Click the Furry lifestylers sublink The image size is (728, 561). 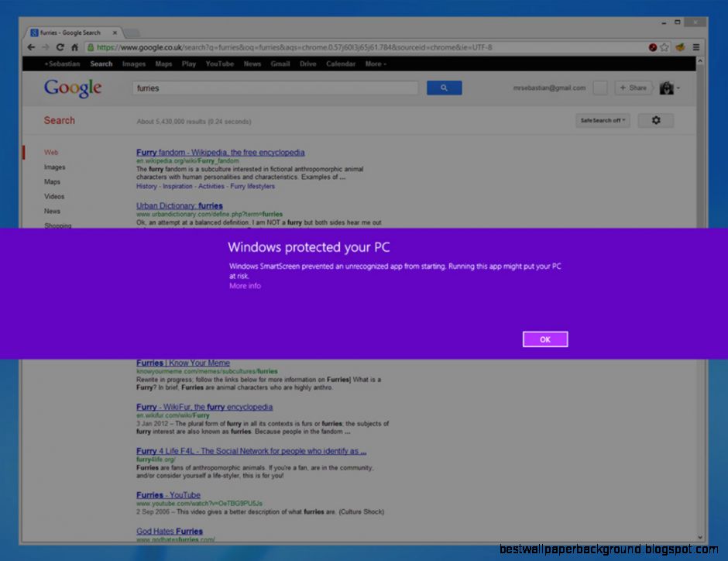click(x=252, y=186)
